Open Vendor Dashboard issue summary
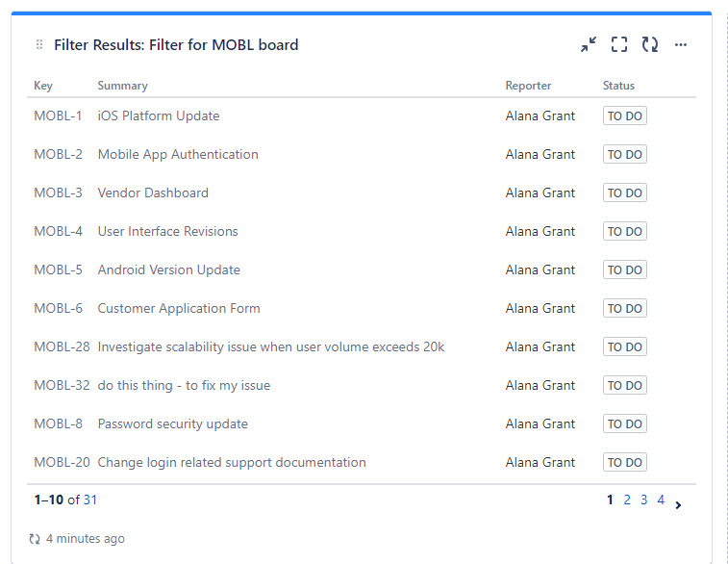The image size is (728, 564). 153,192
